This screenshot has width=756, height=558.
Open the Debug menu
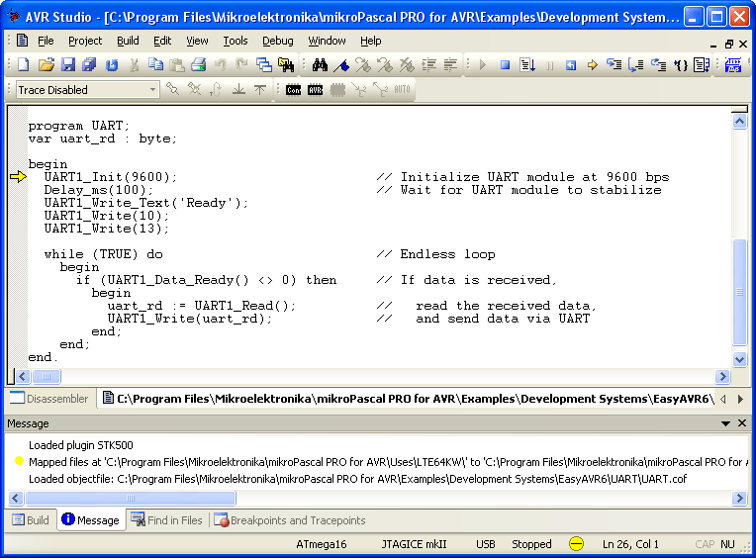[x=278, y=41]
